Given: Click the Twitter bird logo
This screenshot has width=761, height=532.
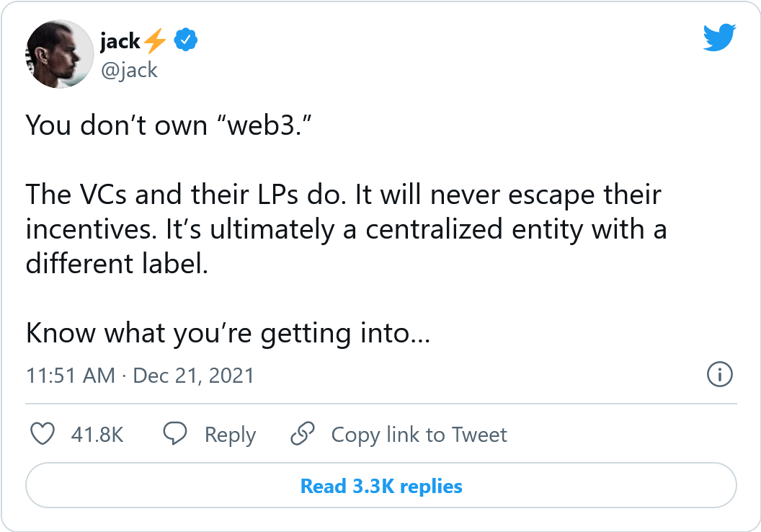Looking at the screenshot, I should tap(719, 36).
